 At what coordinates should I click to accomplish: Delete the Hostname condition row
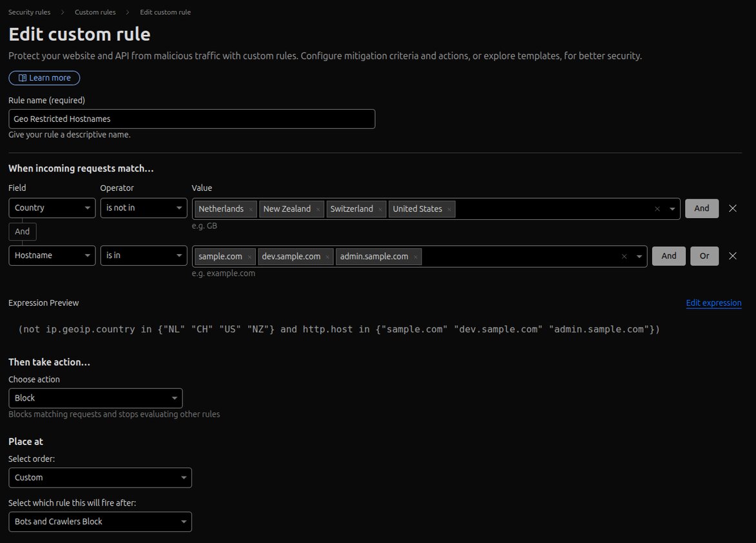[x=732, y=256]
